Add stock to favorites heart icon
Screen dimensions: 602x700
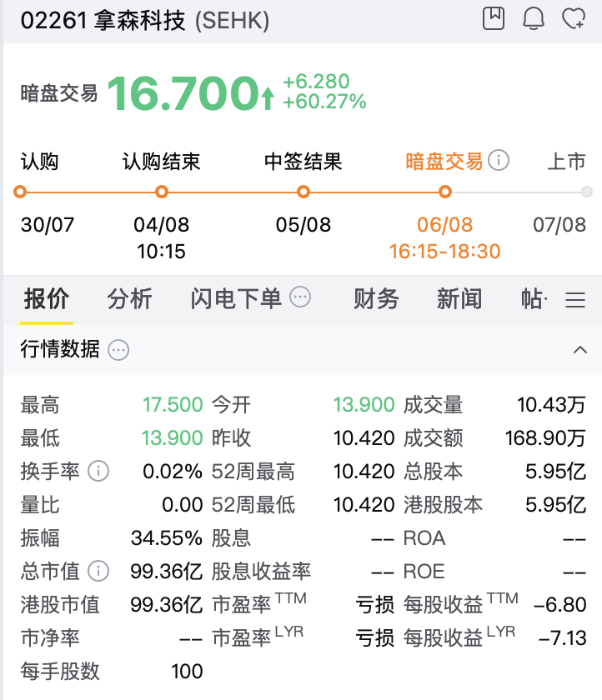(574, 18)
